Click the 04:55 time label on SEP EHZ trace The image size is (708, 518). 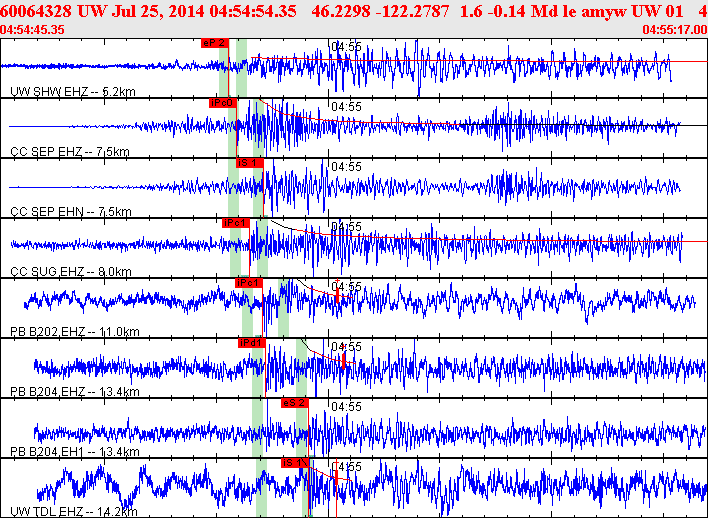(346, 107)
